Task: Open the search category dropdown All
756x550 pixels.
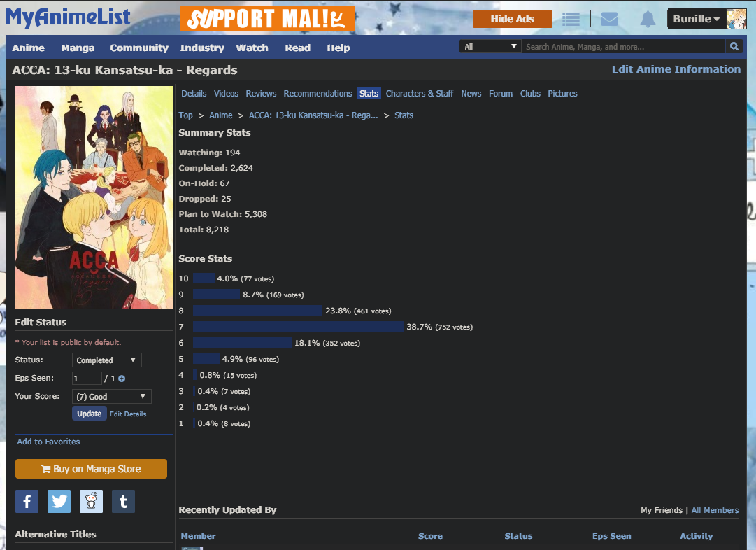Action: [x=490, y=46]
